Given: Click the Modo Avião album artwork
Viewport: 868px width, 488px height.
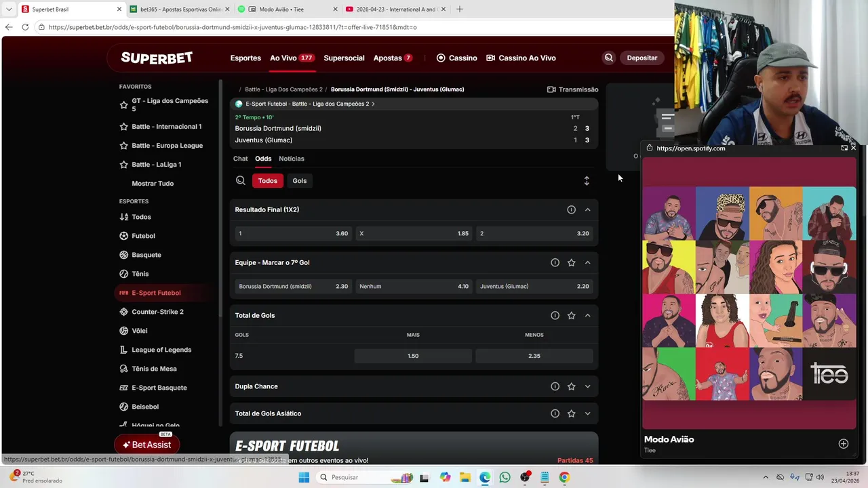Looking at the screenshot, I should tap(749, 293).
